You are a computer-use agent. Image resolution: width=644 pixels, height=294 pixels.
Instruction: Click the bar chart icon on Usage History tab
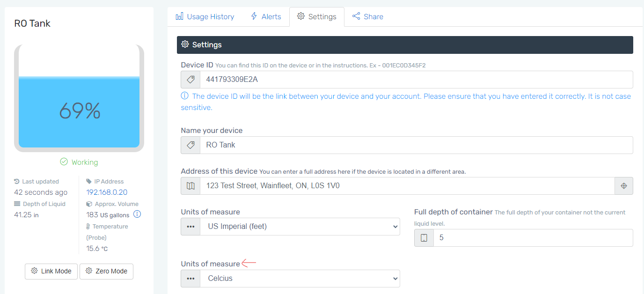point(179,16)
